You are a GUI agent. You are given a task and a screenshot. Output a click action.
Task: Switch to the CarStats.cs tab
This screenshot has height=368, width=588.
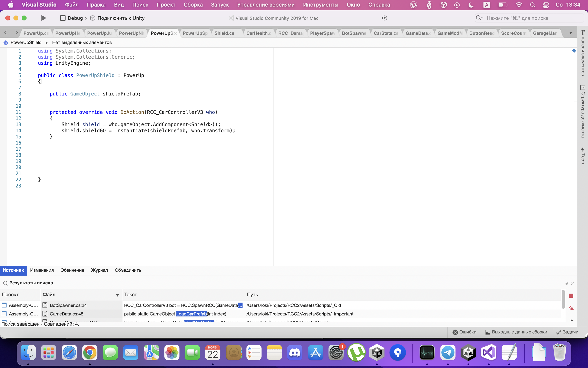(x=386, y=33)
